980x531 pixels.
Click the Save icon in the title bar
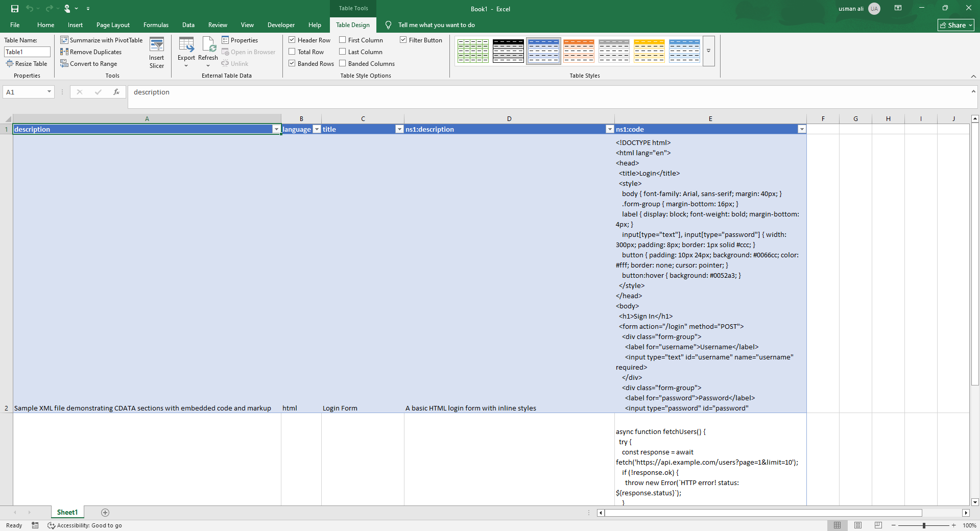coord(15,9)
